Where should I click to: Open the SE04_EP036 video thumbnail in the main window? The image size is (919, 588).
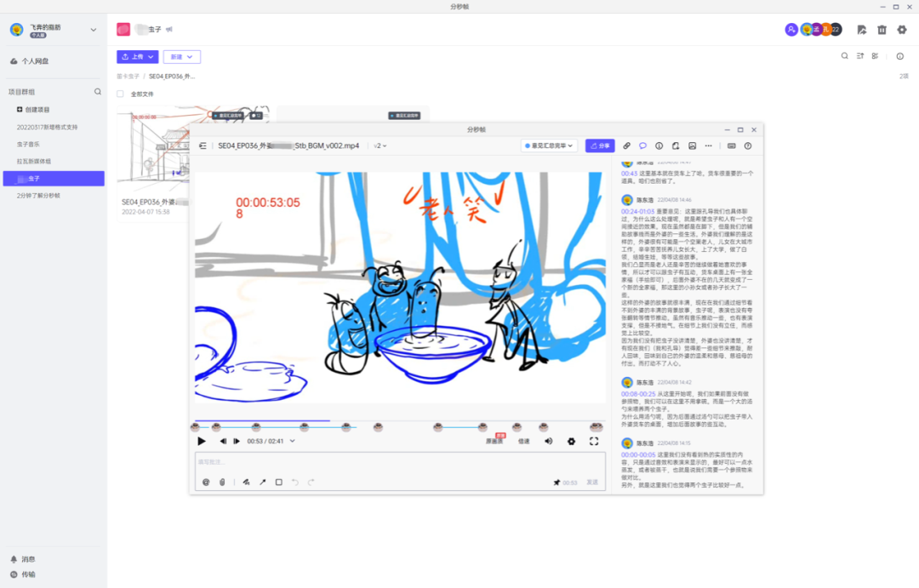tap(153, 151)
